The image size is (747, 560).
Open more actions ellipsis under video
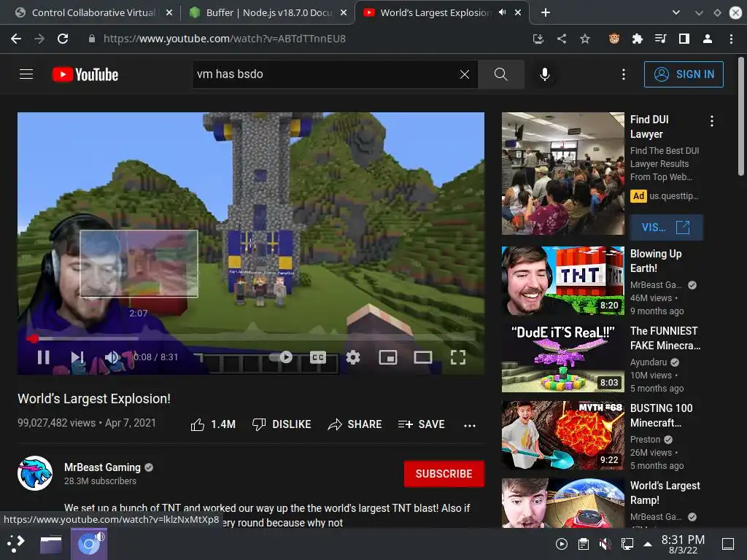[x=470, y=425]
